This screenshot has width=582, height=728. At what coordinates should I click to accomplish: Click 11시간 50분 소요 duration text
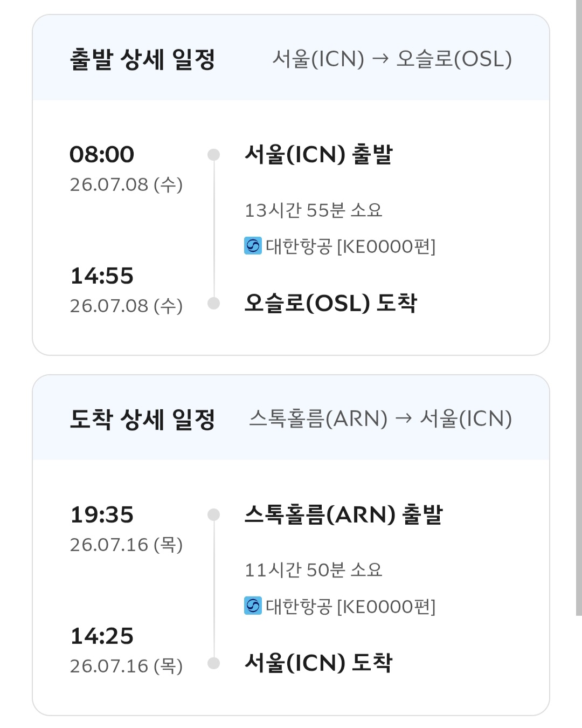pyautogui.click(x=313, y=570)
